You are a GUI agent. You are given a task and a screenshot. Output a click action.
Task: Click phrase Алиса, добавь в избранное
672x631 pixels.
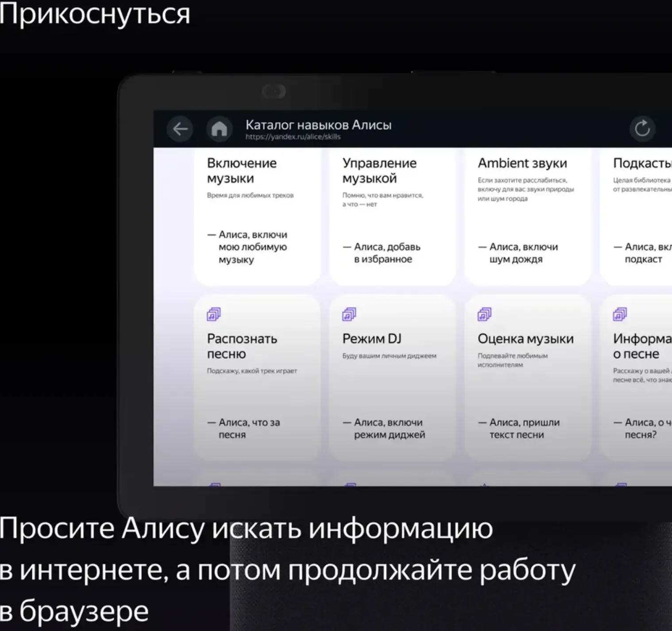pyautogui.click(x=382, y=253)
